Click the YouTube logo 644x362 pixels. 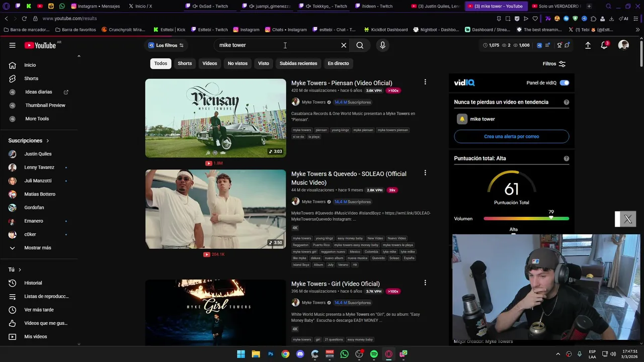click(x=40, y=45)
